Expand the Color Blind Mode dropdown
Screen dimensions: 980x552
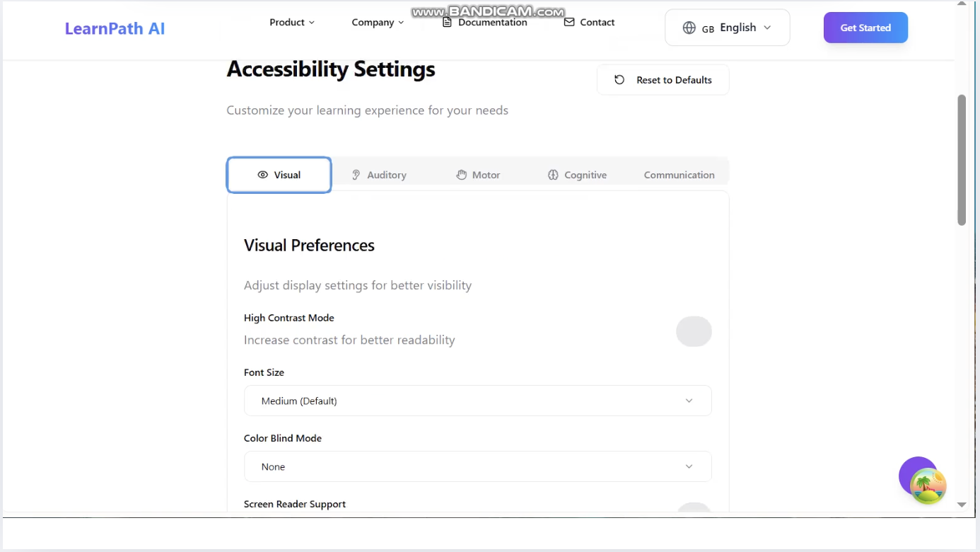477,467
